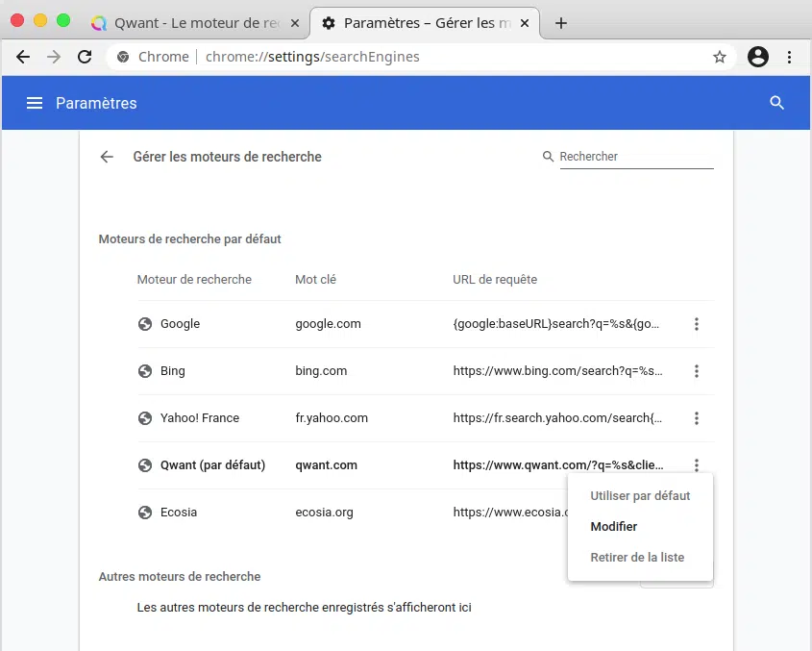Click the Ecosia engine name
The image size is (812, 651).
pyautogui.click(x=178, y=513)
